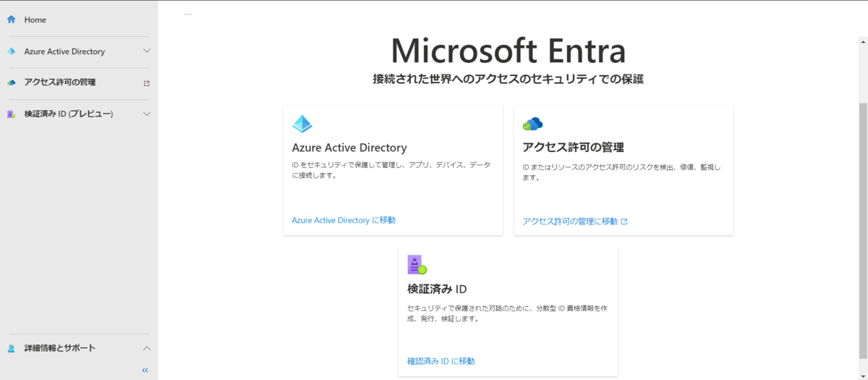Follow the Azure Active Directory に移動 link
The image size is (868, 380).
pos(344,220)
